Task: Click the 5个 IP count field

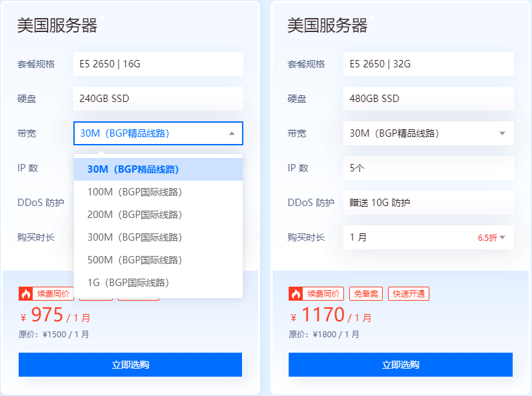Action: tap(429, 168)
